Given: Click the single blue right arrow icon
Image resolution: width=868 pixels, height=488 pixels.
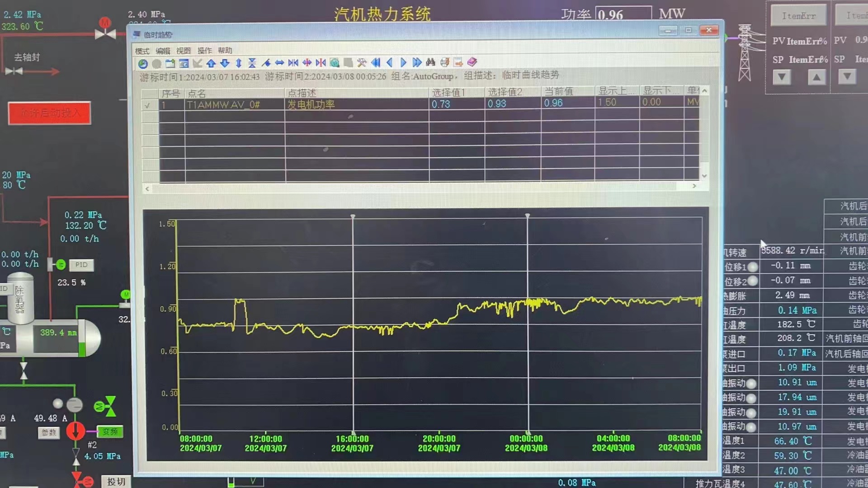Looking at the screenshot, I should (x=403, y=63).
